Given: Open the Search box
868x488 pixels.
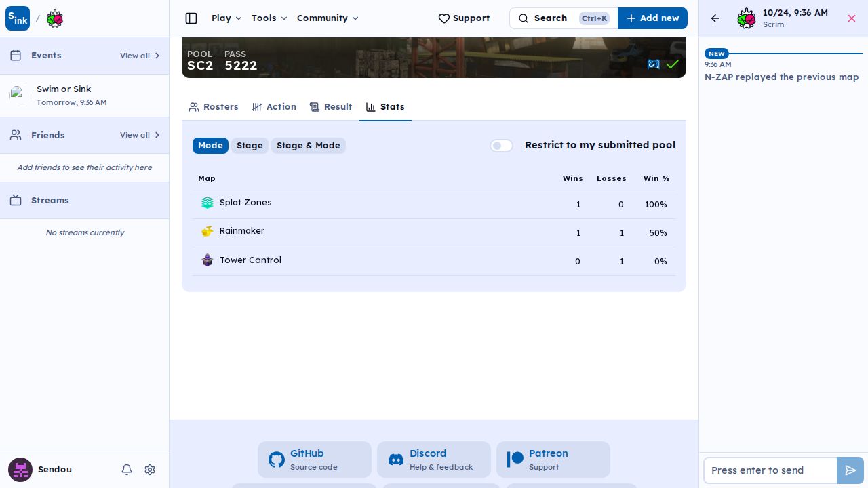Looking at the screenshot, I should [x=564, y=18].
